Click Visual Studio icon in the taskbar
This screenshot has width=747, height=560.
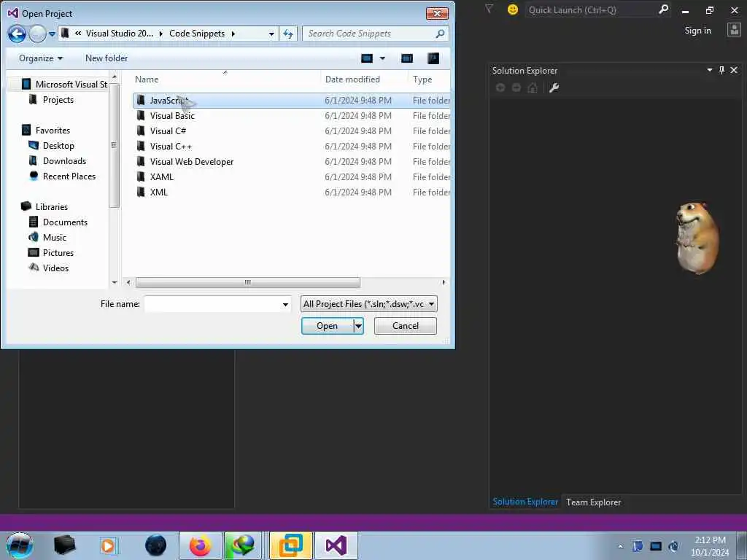coord(336,545)
